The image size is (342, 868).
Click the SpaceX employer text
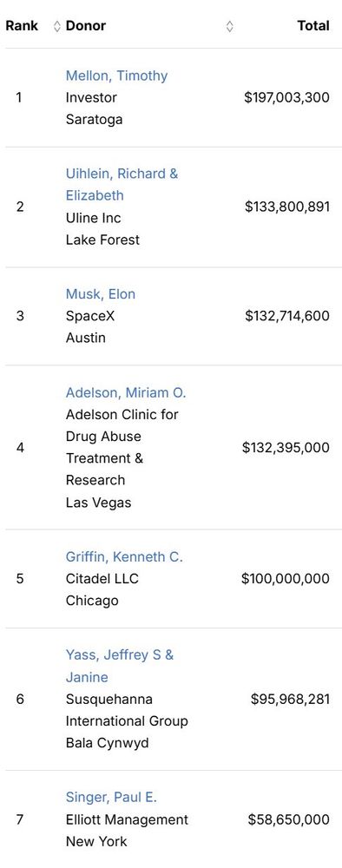(90, 316)
